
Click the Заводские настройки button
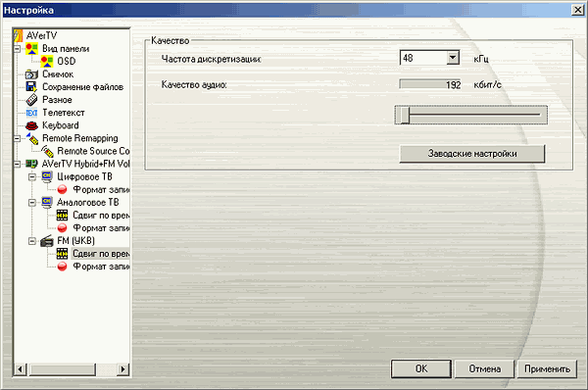[x=472, y=154]
